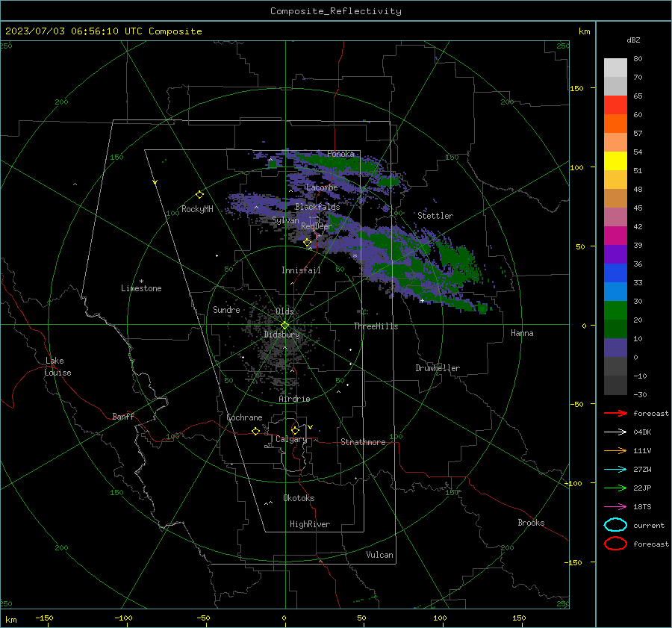Image resolution: width=672 pixels, height=628 pixels.
Task: Select the white 04DK arrow legend icon
Action: [x=615, y=432]
